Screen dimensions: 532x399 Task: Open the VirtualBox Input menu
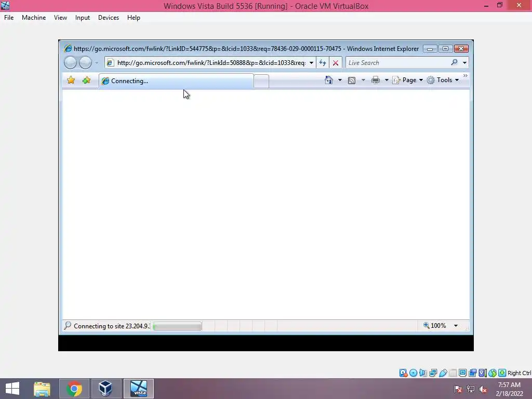[83, 18]
